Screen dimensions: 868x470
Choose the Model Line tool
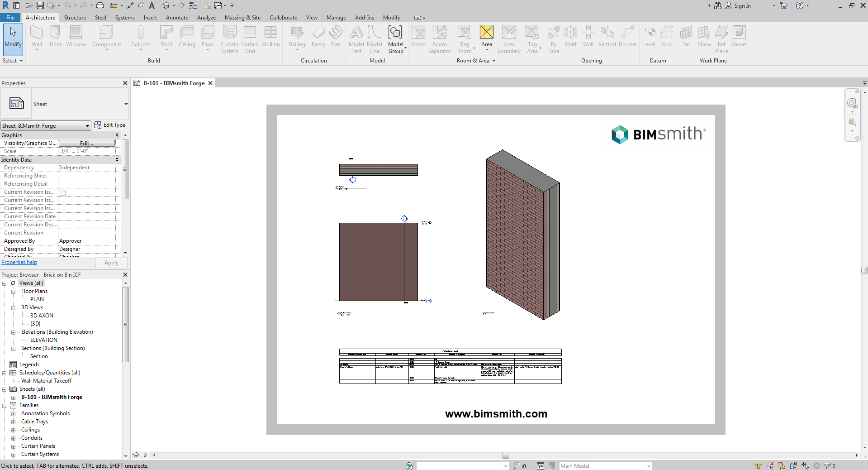[375, 40]
